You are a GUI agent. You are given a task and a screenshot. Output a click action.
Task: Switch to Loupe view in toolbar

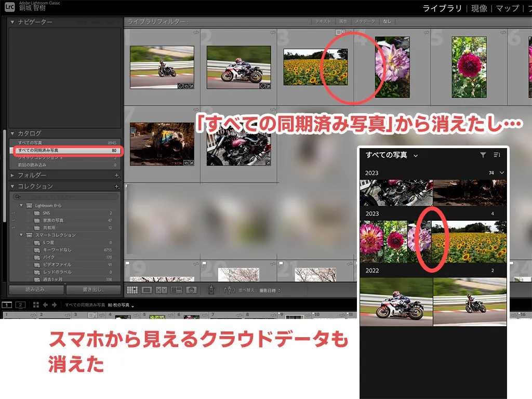click(147, 290)
